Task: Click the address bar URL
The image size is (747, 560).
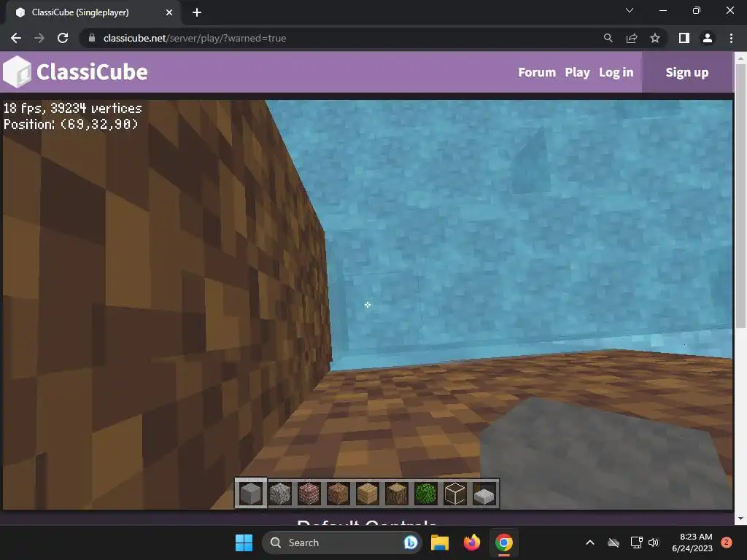Action: (194, 38)
